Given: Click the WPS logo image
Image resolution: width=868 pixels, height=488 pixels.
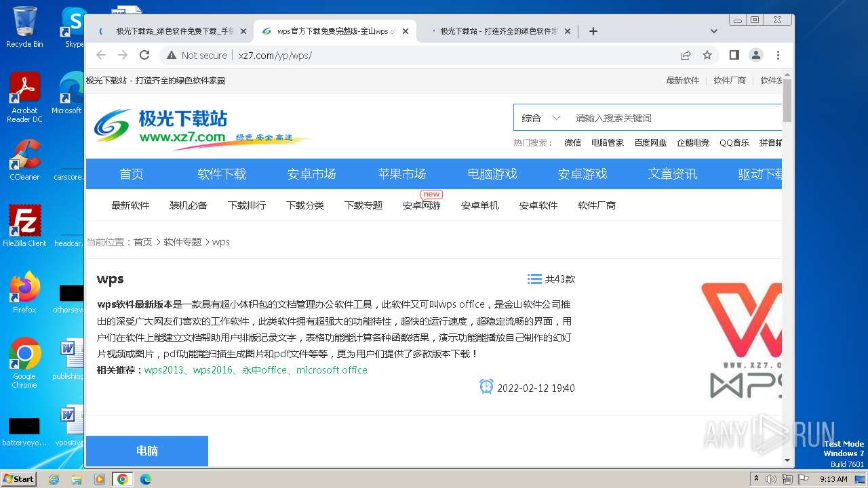Looking at the screenshot, I should click(x=741, y=340).
